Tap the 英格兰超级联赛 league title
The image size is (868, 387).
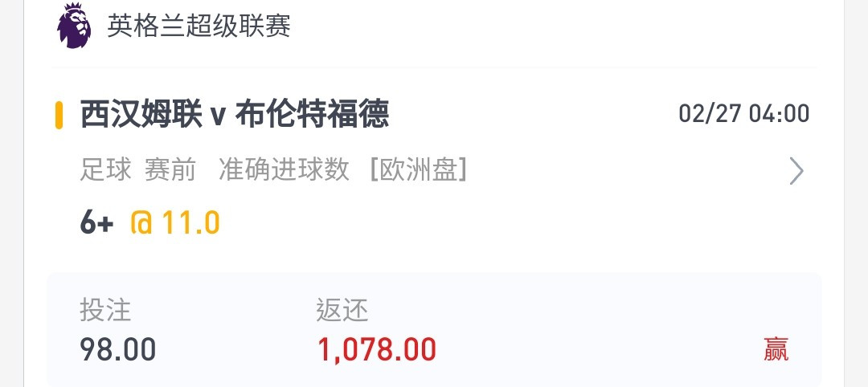tap(199, 26)
